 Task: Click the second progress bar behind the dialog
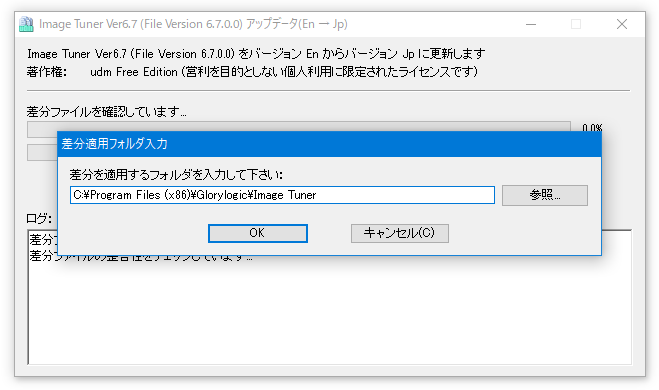42,153
